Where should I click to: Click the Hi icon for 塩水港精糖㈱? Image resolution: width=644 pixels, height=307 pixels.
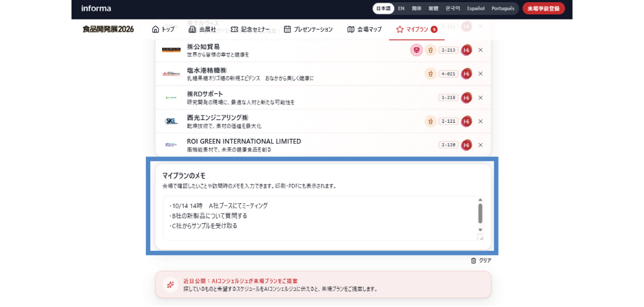pyautogui.click(x=466, y=74)
